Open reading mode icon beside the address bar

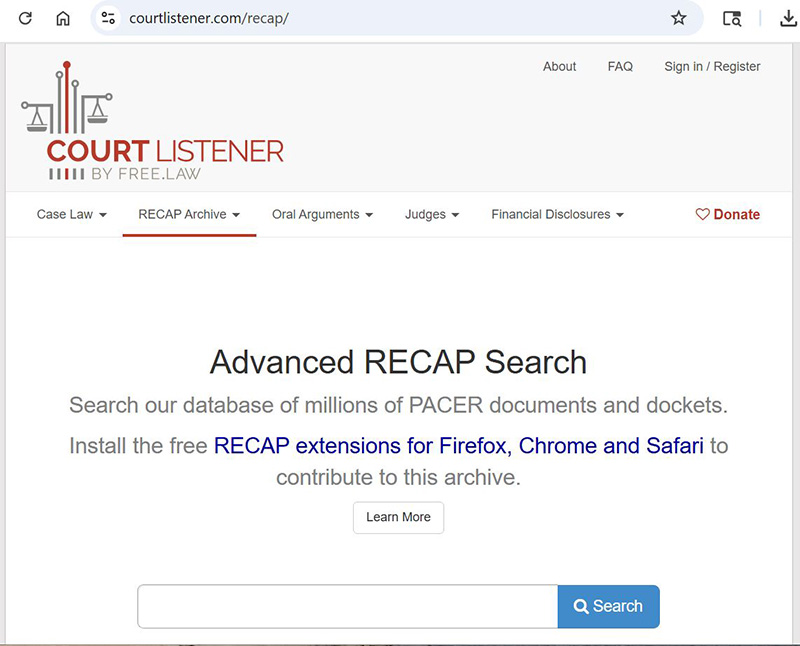pos(731,17)
